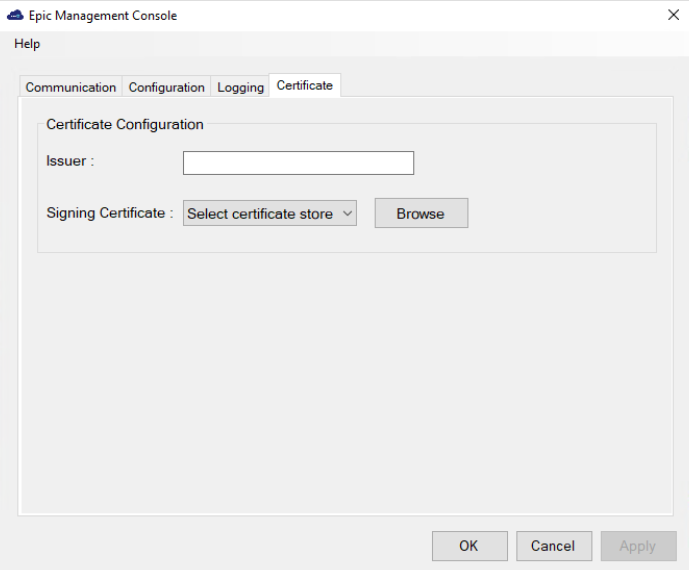
Task: Click the Epic Management Console cloud icon
Action: tap(15, 15)
